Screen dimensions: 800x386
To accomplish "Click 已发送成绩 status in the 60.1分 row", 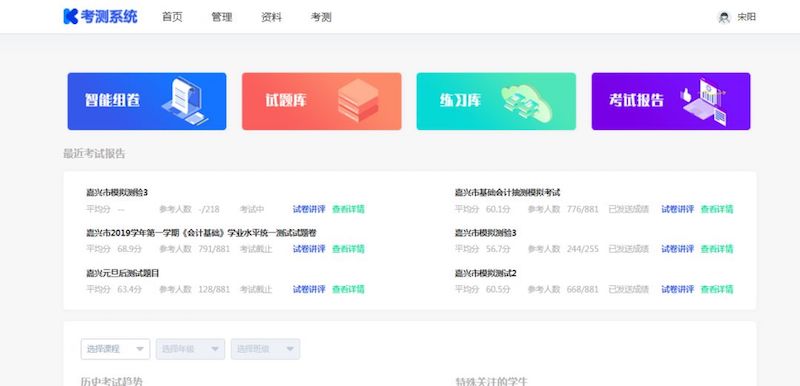I will tap(629, 209).
